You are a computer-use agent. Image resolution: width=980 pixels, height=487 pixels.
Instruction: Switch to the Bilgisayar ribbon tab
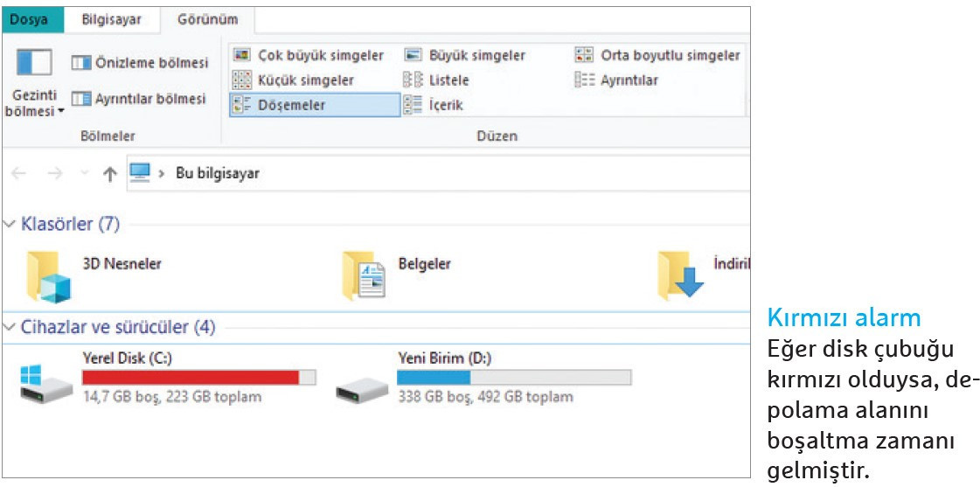(x=113, y=19)
